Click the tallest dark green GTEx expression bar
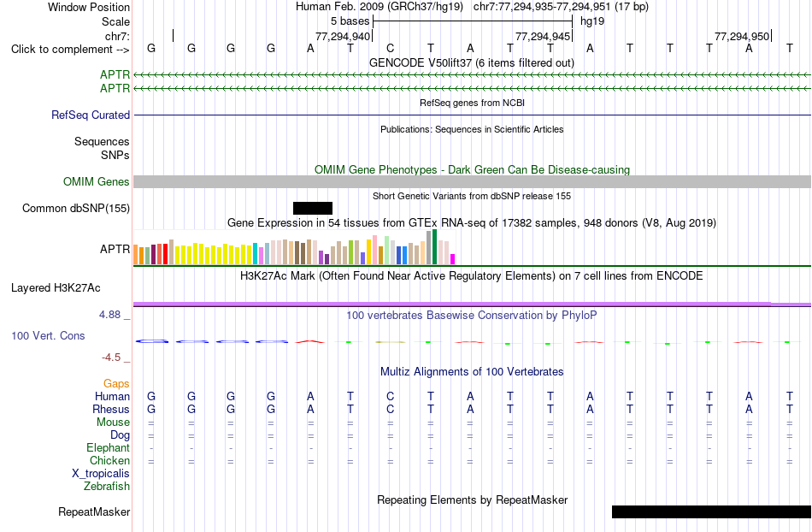Viewport: 812px width, 532px height. point(434,247)
